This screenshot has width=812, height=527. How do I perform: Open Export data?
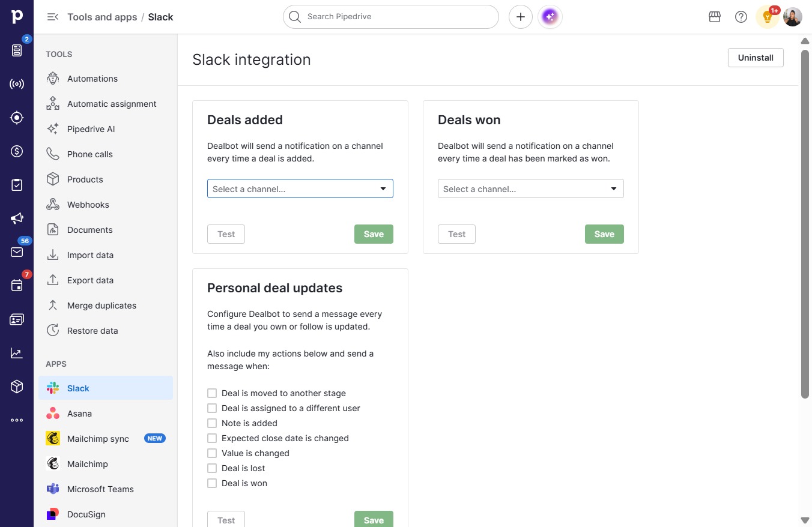pyautogui.click(x=106, y=280)
